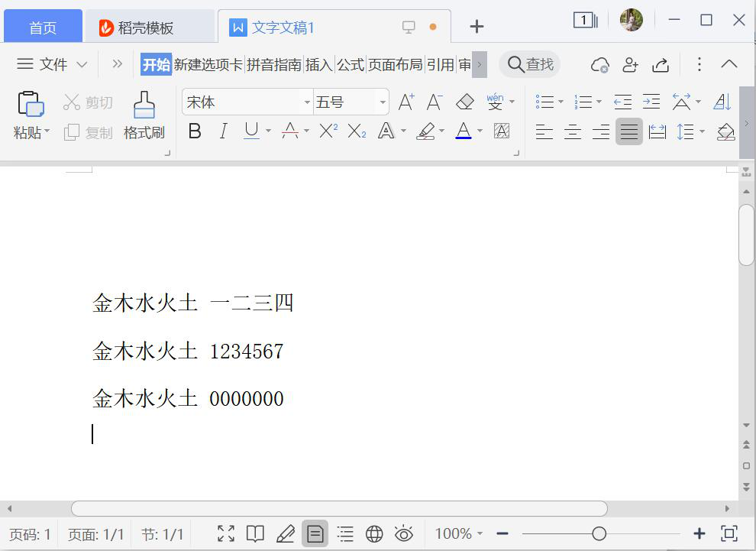Apply subscript formatting

[x=357, y=131]
